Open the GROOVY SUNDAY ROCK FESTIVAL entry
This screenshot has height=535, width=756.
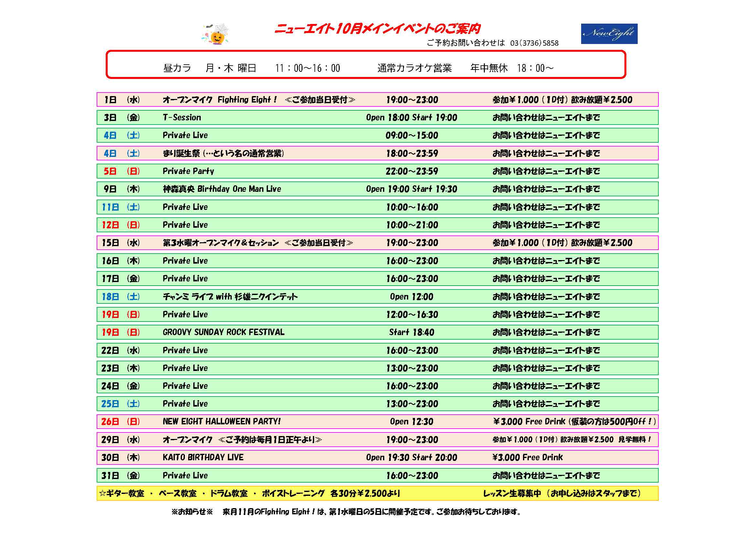224,333
